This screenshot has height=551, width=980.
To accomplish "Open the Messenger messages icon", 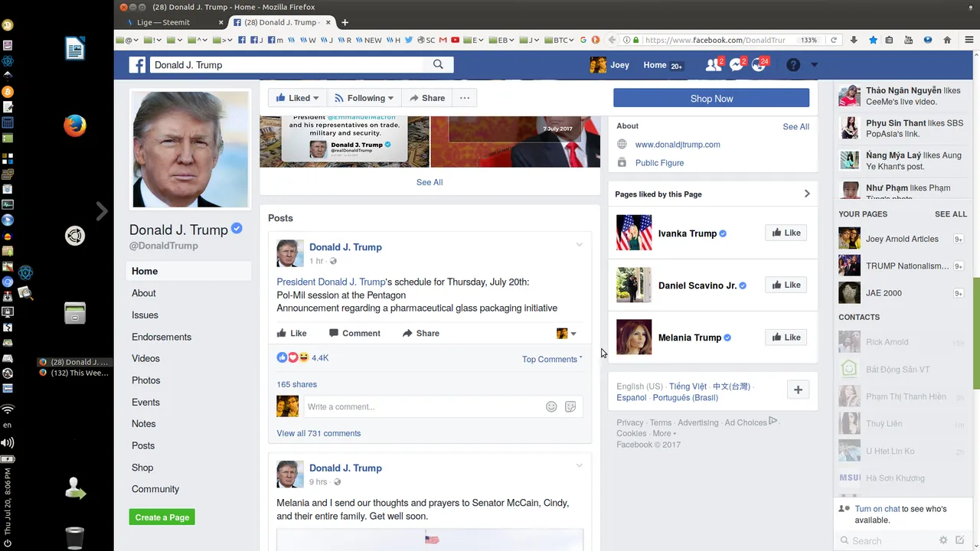I will click(x=736, y=65).
